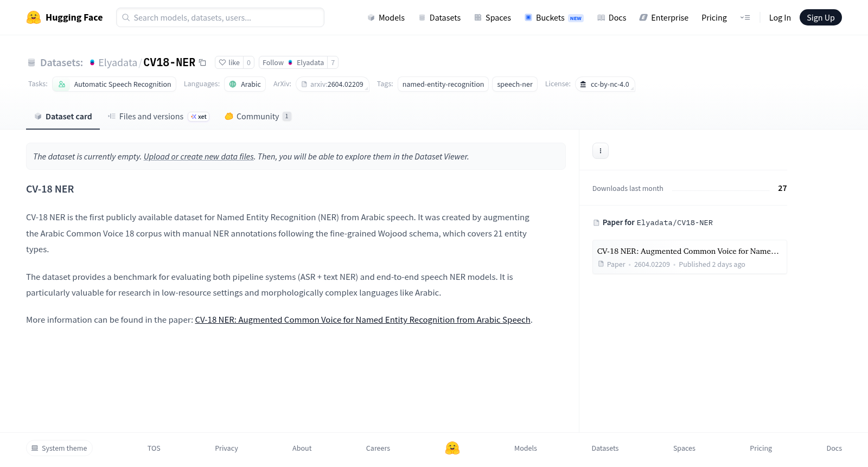The height and width of the screenshot is (467, 868).
Task: Select the speech-ner tag
Action: point(515,84)
